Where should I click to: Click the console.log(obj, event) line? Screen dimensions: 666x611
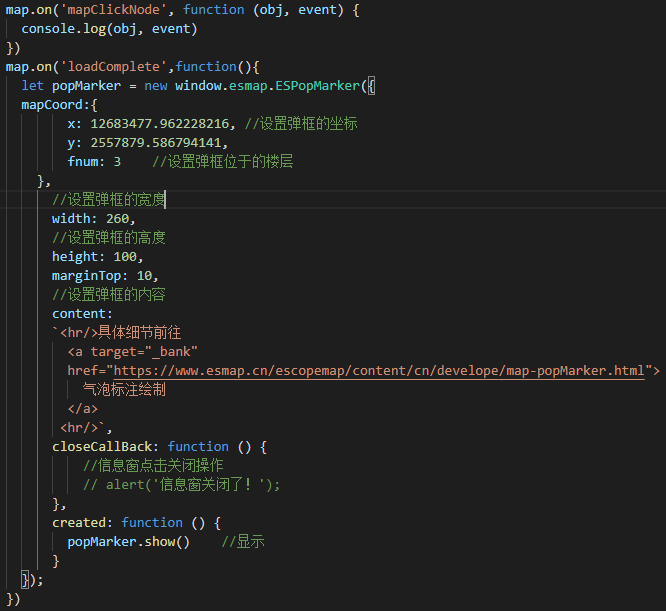pyautogui.click(x=109, y=29)
